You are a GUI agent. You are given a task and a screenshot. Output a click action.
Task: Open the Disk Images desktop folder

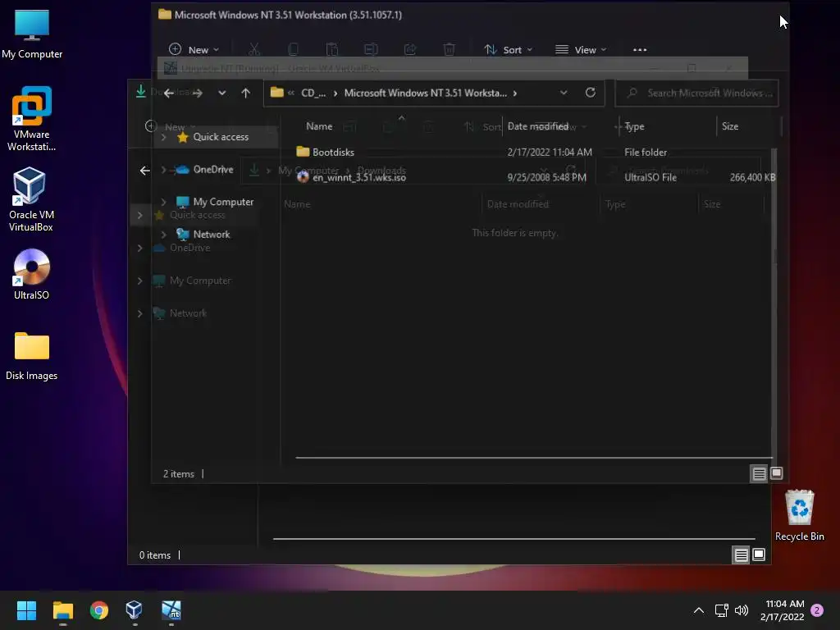[x=32, y=356]
